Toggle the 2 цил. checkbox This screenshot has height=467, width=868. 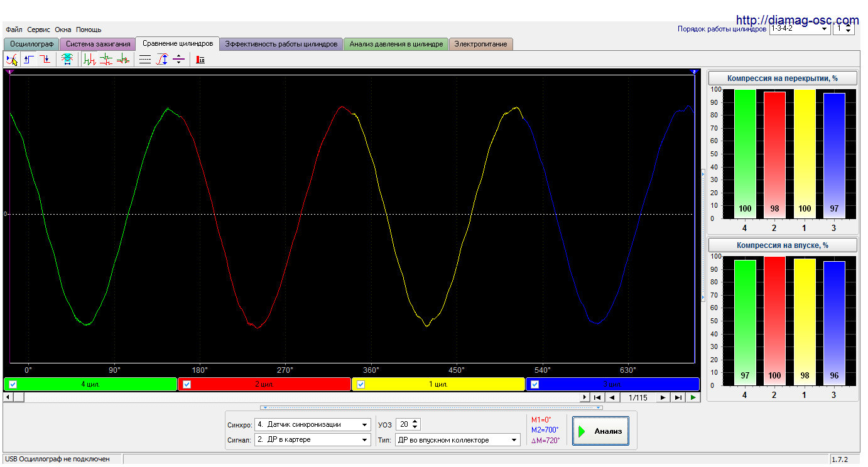tap(187, 385)
